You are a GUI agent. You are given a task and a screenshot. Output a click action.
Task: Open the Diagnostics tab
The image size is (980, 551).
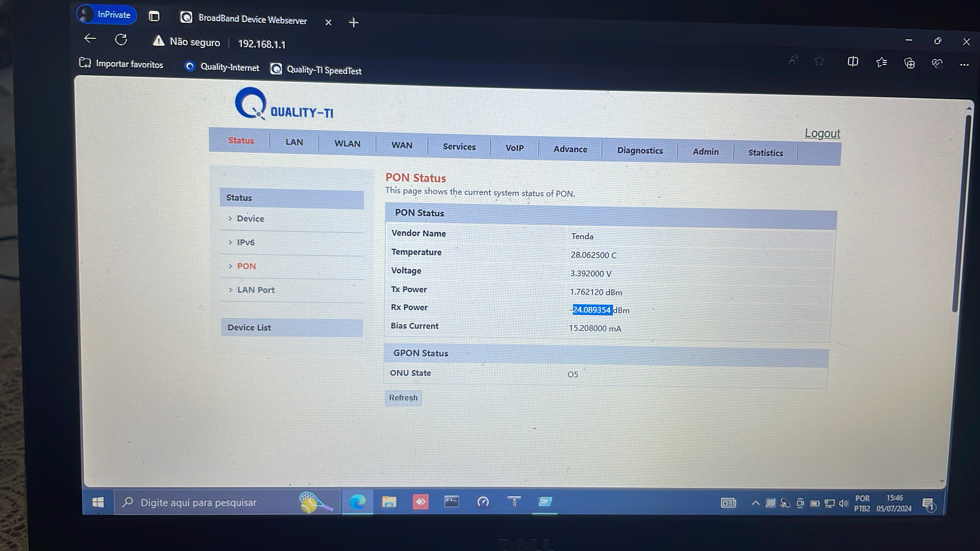pyautogui.click(x=640, y=151)
